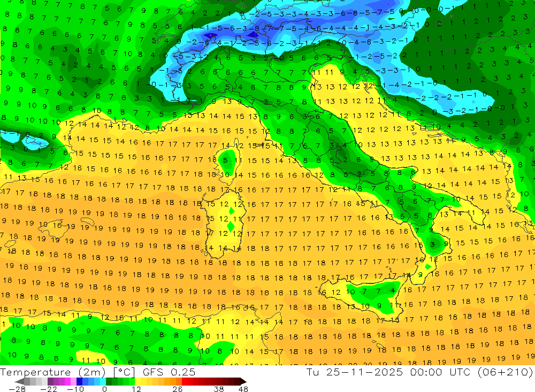Click the forecast date "Tu 25-11-2025"
Viewport: 535px width, 392px height.
[x=354, y=372]
